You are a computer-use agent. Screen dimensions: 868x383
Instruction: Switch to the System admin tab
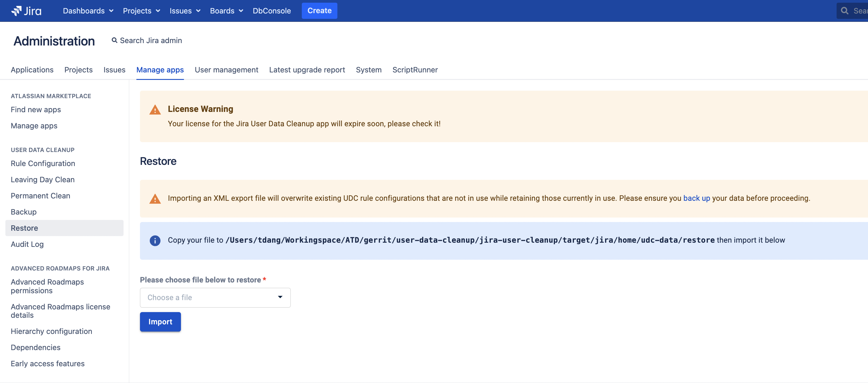tap(368, 70)
